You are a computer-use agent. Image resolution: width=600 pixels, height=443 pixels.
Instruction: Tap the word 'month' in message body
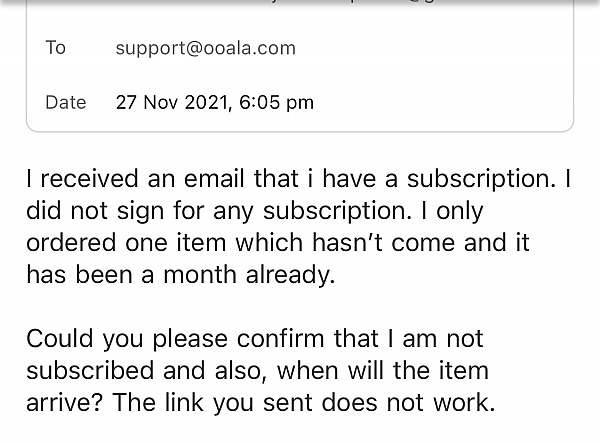click(200, 275)
